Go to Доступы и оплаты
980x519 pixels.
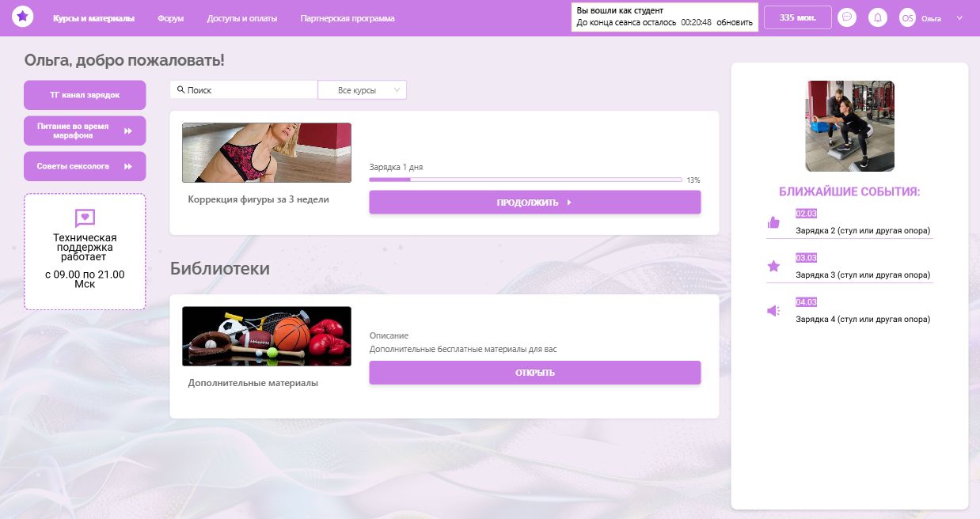[241, 18]
